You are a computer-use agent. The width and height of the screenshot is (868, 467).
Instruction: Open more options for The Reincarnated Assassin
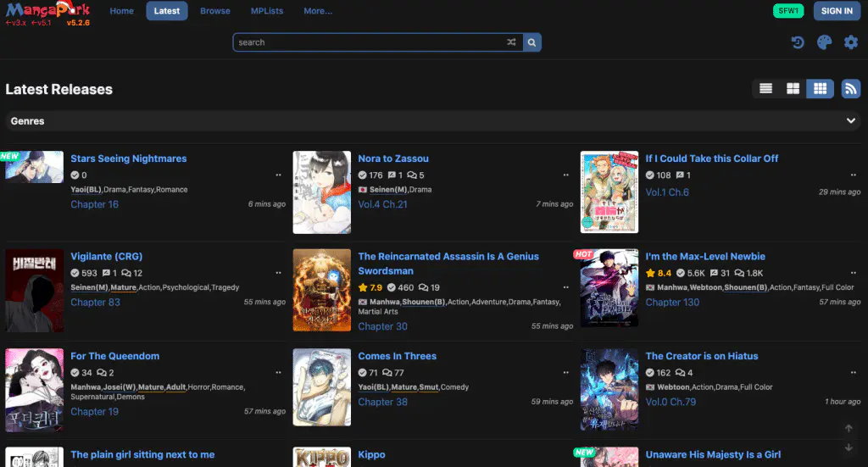565,287
